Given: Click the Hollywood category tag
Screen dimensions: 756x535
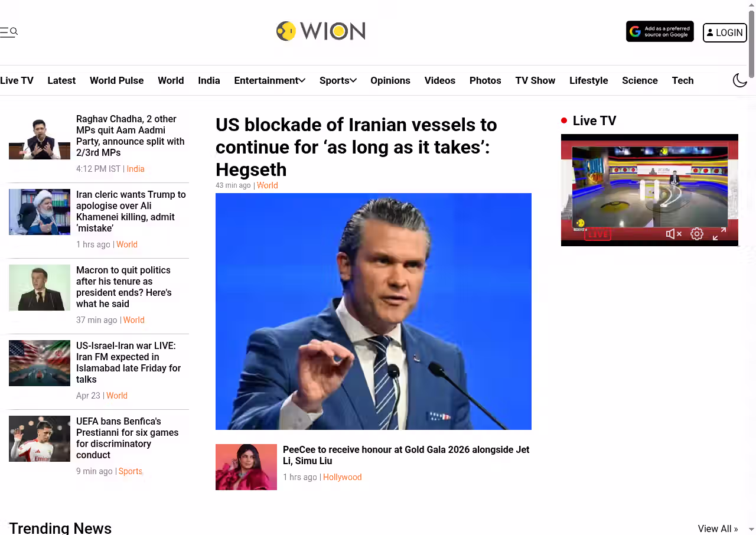Looking at the screenshot, I should pos(343,477).
